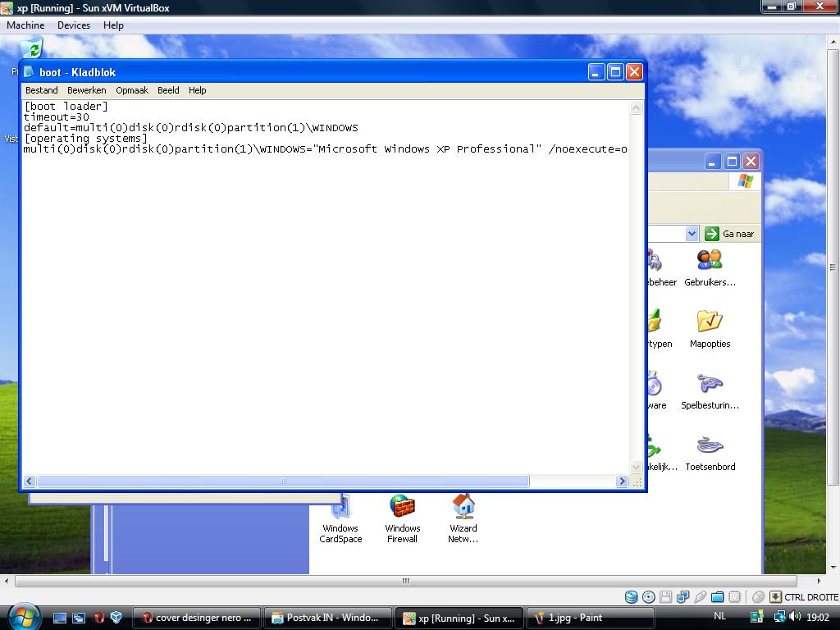The height and width of the screenshot is (630, 840).
Task: Click the "[boot loader]" line in Kladblok
Action: (x=66, y=106)
